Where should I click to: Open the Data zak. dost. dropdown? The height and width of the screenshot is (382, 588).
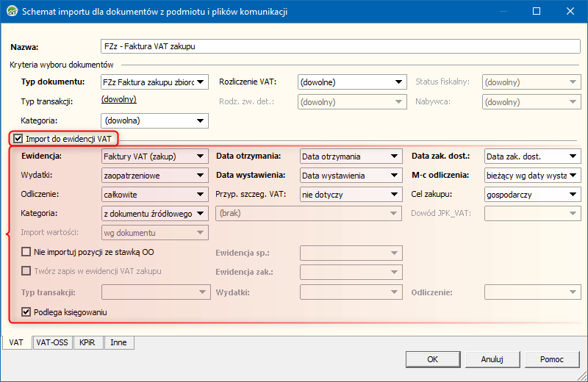532,156
